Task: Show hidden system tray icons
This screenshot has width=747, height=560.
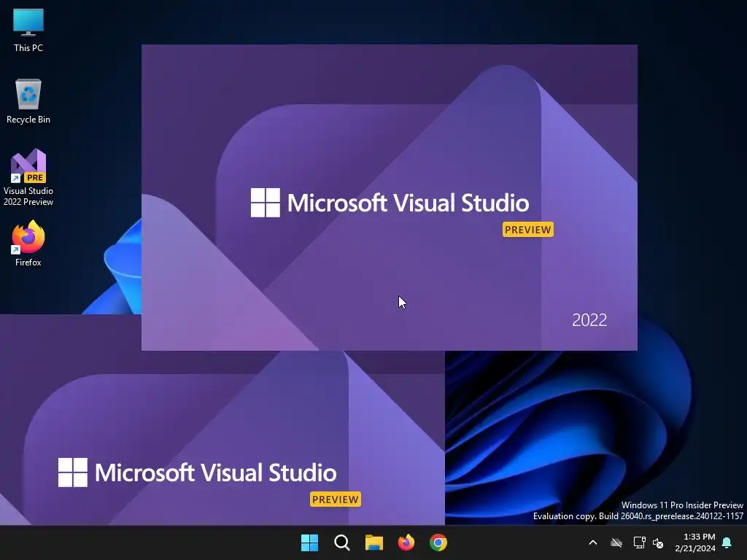Action: pyautogui.click(x=593, y=542)
